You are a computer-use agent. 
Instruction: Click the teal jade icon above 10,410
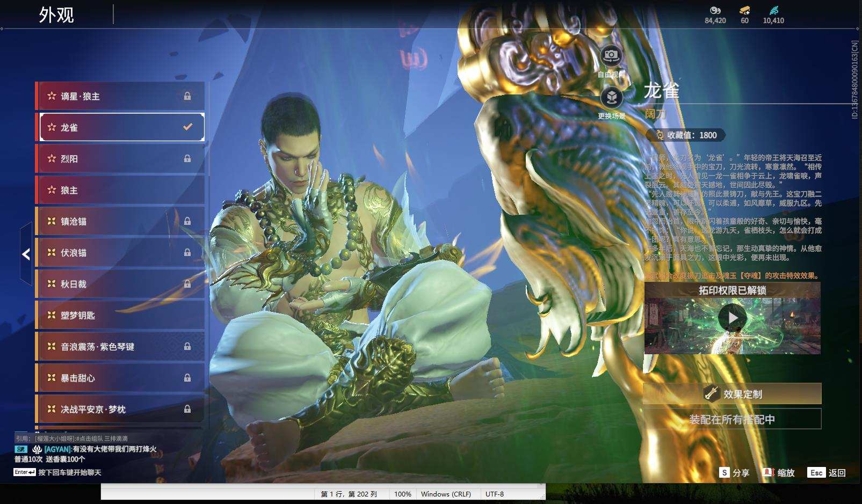pyautogui.click(x=773, y=10)
